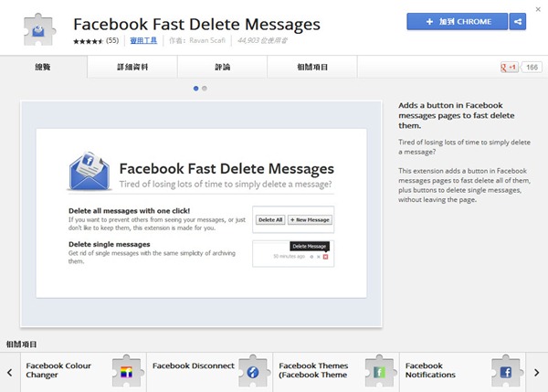Click the Facebook Disconnect title
Screen dimensions: 548x392
(x=194, y=366)
